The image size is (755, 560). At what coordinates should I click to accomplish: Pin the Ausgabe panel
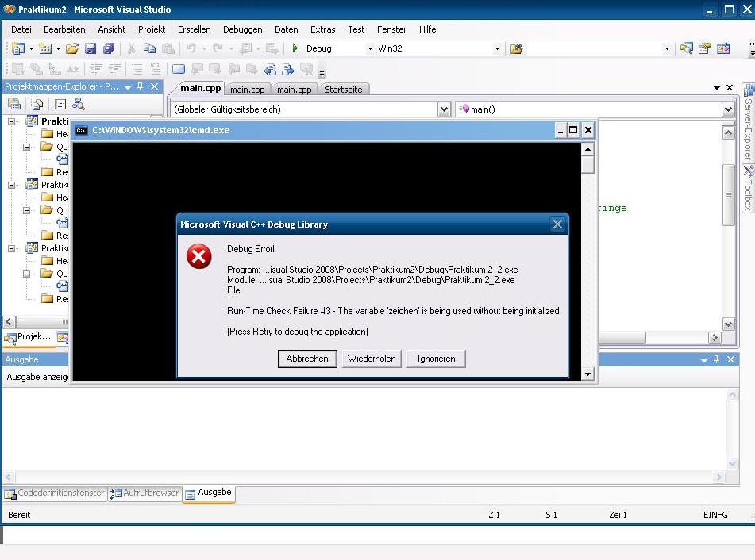point(716,359)
